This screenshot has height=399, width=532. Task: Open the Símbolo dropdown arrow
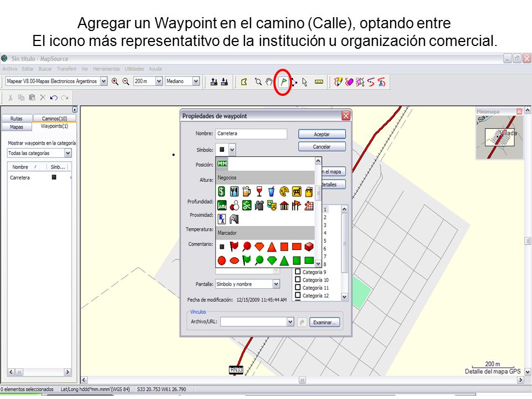click(x=232, y=150)
